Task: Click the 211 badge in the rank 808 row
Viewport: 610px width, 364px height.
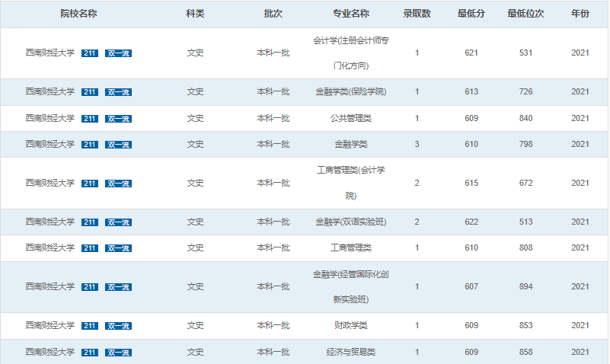Action: (x=90, y=248)
